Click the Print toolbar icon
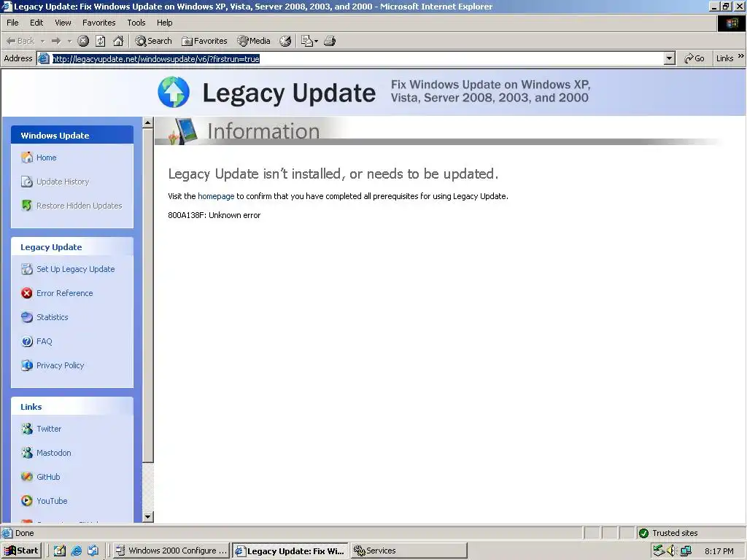This screenshot has height=560, width=747. pos(330,41)
